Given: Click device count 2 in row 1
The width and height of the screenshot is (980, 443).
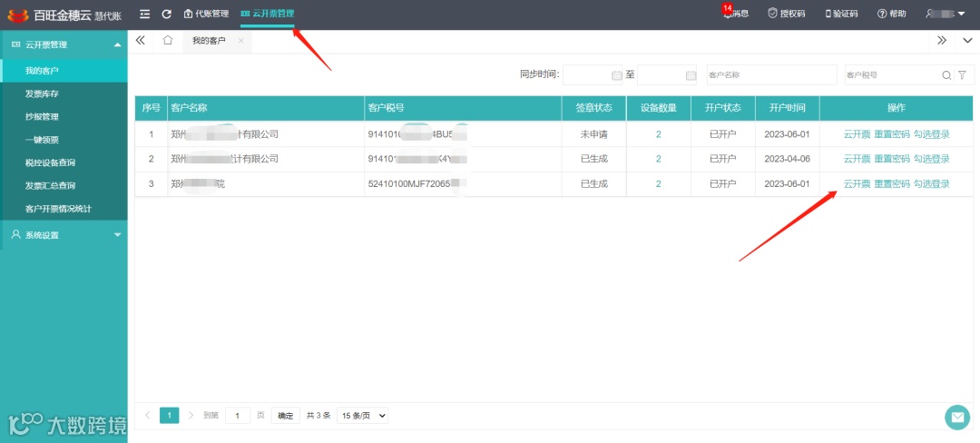Looking at the screenshot, I should click(658, 133).
